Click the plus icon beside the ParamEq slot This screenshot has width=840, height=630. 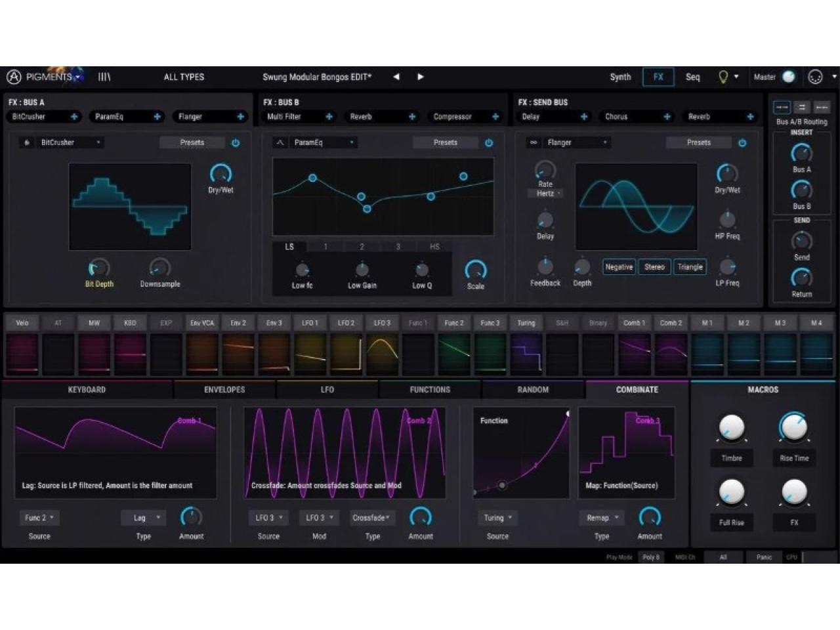click(157, 117)
